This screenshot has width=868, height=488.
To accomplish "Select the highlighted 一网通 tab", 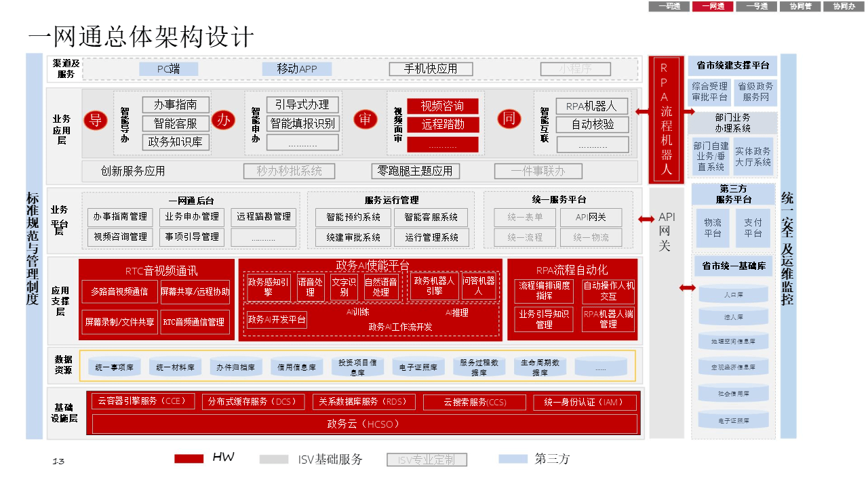I will [x=713, y=6].
